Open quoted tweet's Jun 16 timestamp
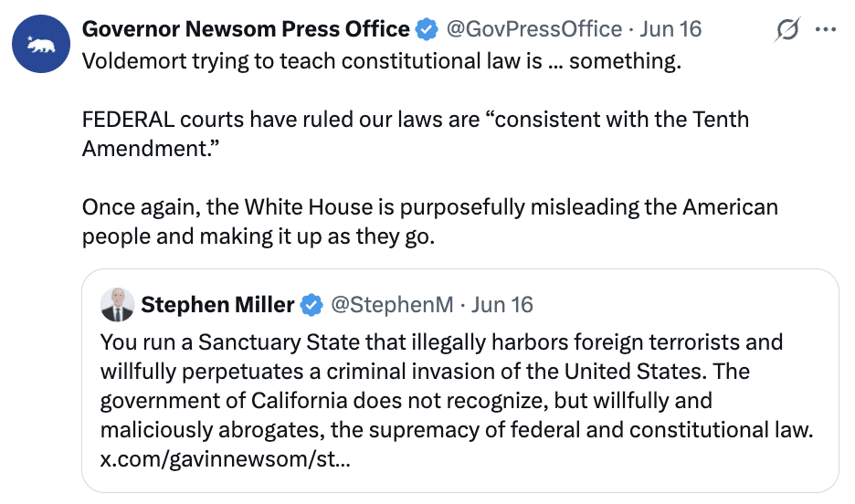This screenshot has height=504, width=855. [x=502, y=305]
